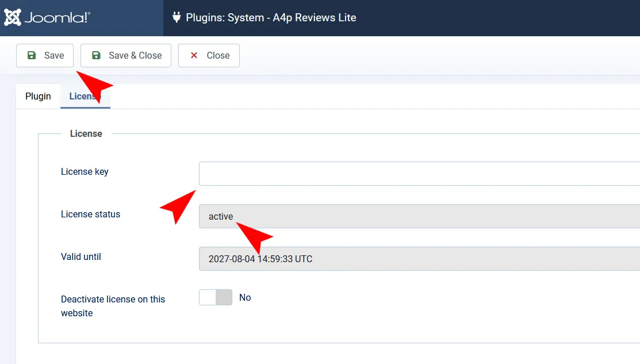The width and height of the screenshot is (640, 364).
Task: Click the License fieldset heading
Action: [x=86, y=133]
